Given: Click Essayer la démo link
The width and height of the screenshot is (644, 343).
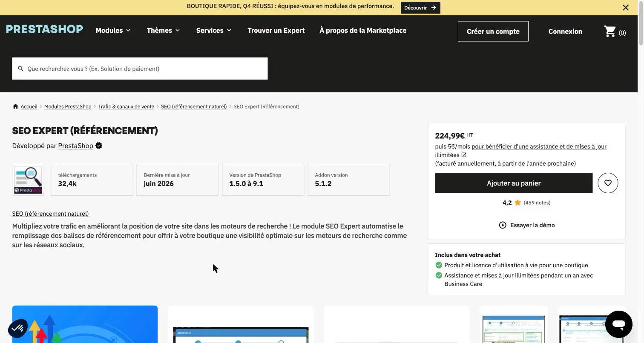Looking at the screenshot, I should pos(532,225).
